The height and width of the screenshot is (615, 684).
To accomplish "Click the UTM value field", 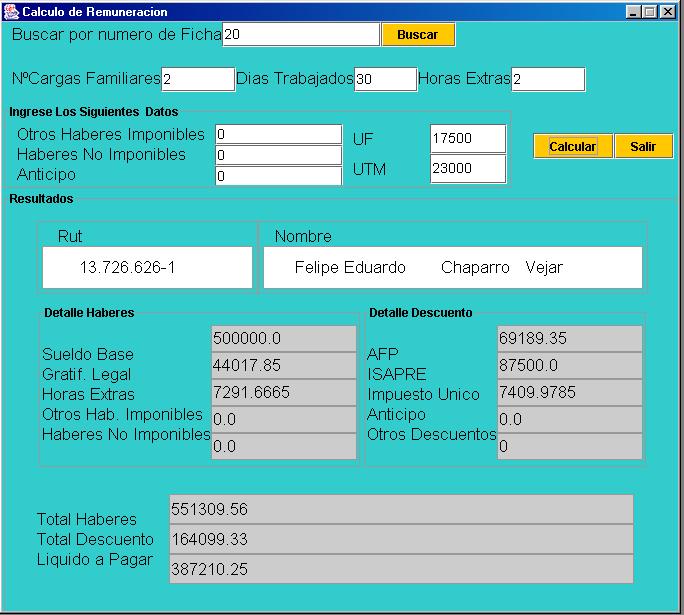I will click(x=468, y=169).
